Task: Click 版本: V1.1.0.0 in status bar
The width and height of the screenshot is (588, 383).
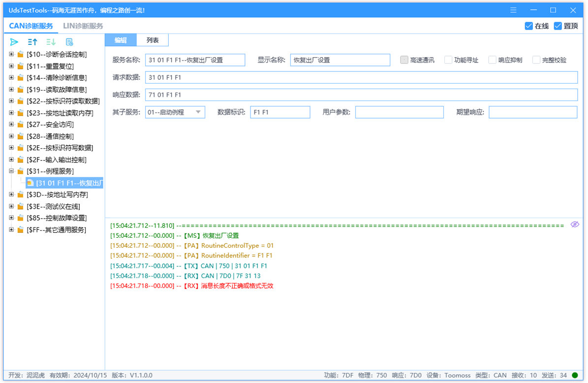Action: pyautogui.click(x=132, y=375)
